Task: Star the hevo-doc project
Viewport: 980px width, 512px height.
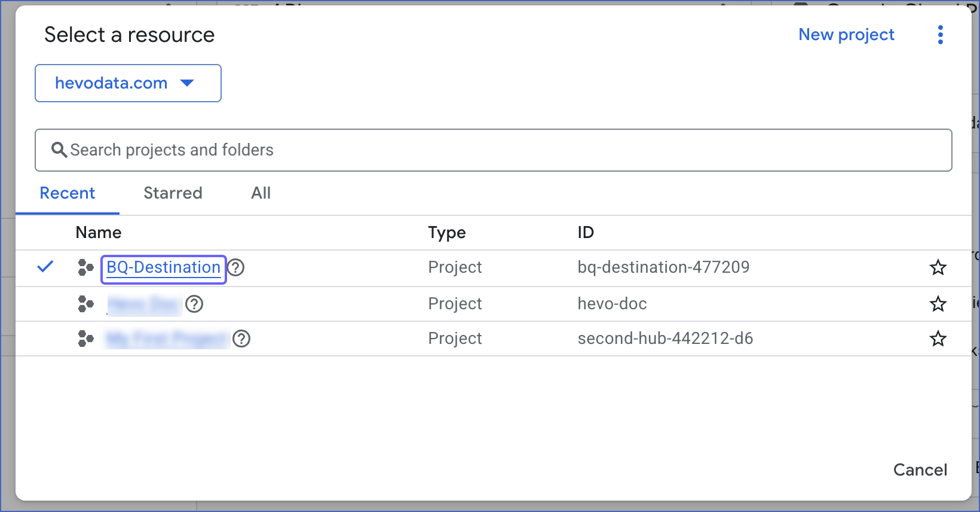Action: [938, 304]
